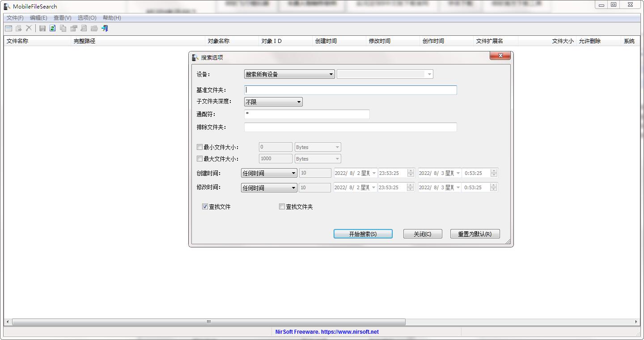Viewport: 644px width, 340px height.
Task: Click the copy files to folder icon
Action: pos(19,28)
